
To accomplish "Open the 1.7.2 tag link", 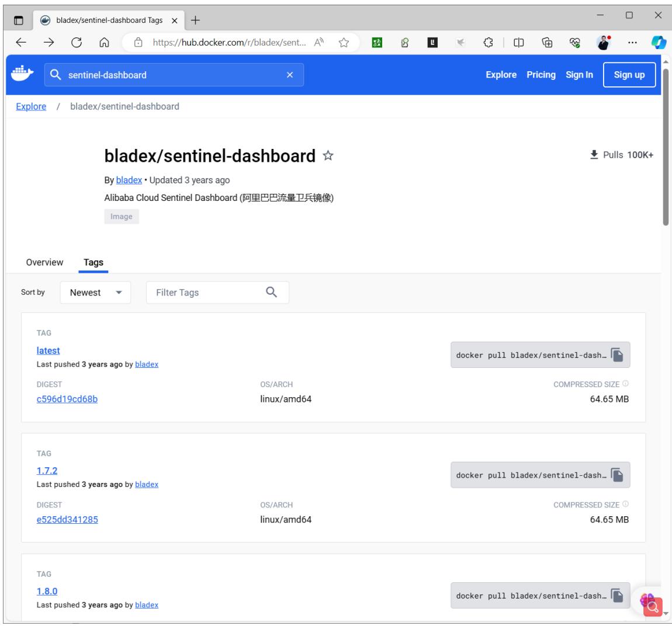I will tap(47, 471).
